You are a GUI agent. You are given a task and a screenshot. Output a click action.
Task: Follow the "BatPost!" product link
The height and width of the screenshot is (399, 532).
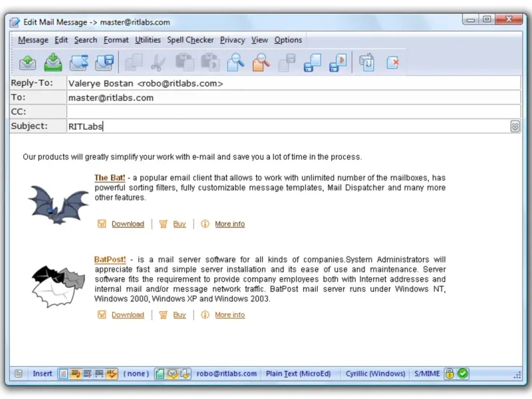pyautogui.click(x=110, y=259)
